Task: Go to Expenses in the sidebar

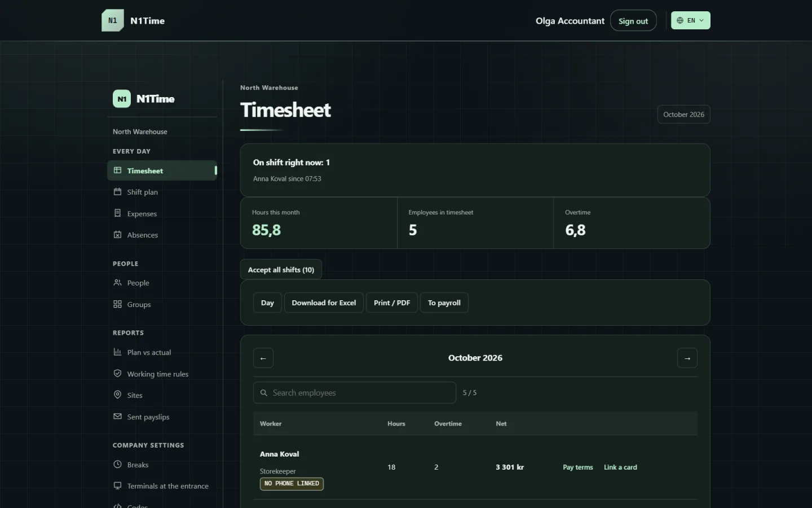Action: [162, 213]
